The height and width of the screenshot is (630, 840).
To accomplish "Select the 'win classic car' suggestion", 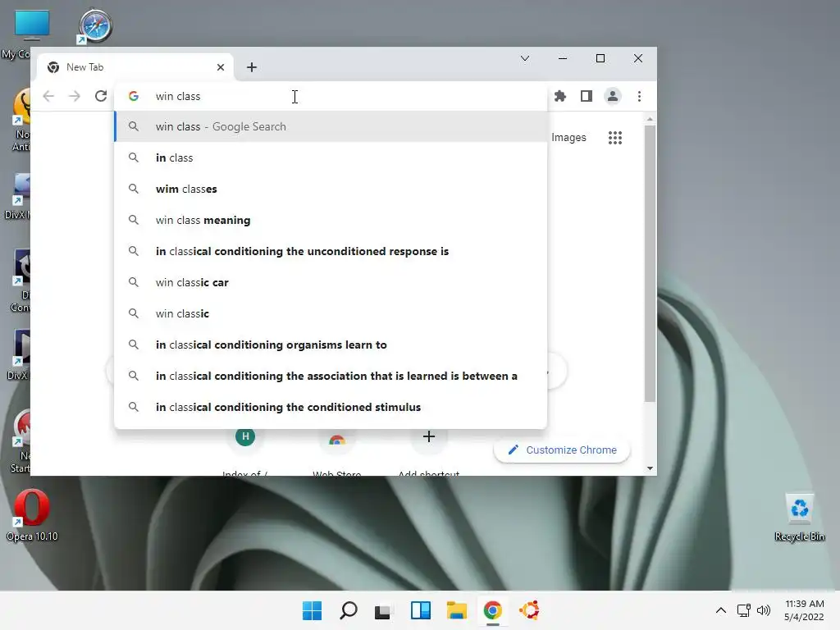I will click(331, 282).
